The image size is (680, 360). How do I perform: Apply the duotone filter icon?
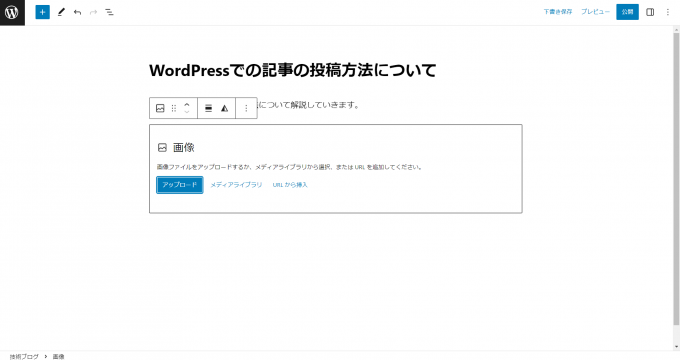(x=224, y=108)
